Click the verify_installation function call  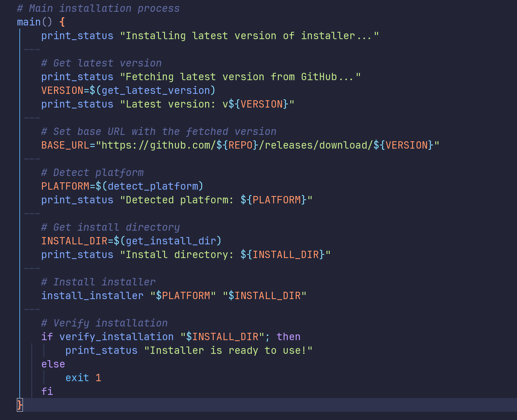coord(116,337)
